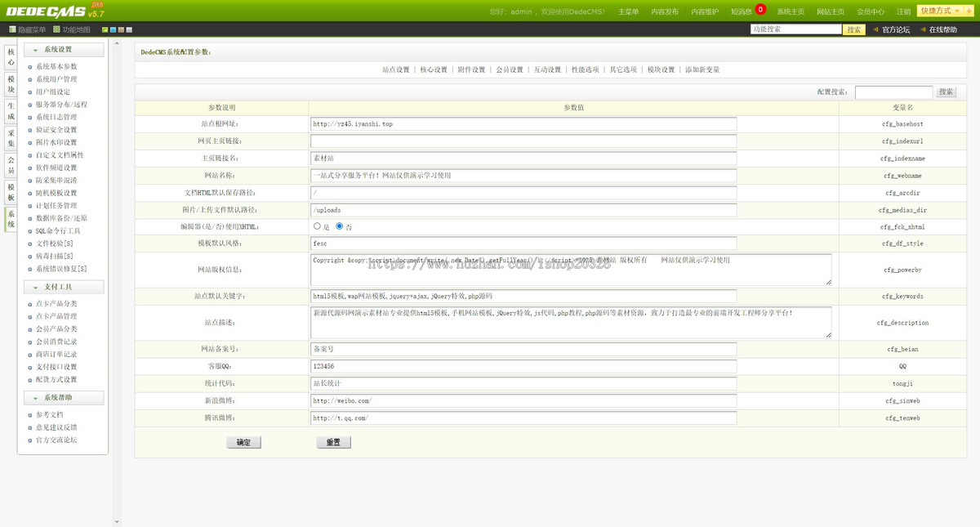Select the green theme color swatch

tap(105, 30)
